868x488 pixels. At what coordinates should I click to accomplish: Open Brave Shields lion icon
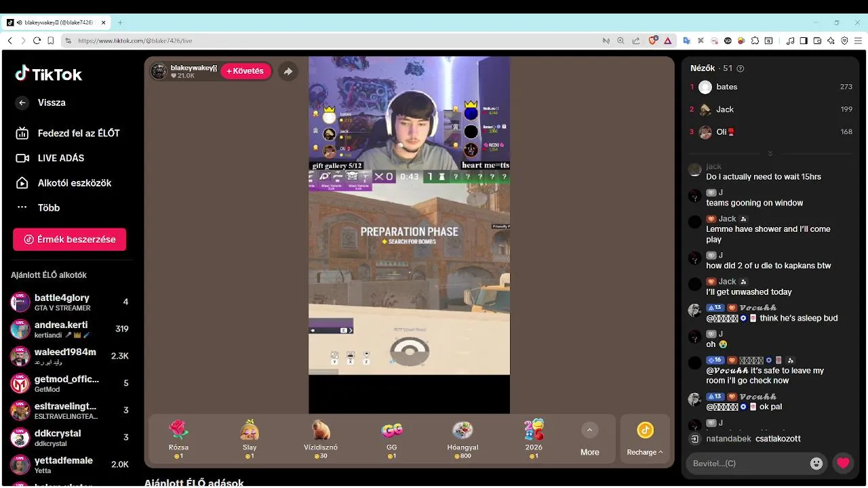tap(653, 41)
